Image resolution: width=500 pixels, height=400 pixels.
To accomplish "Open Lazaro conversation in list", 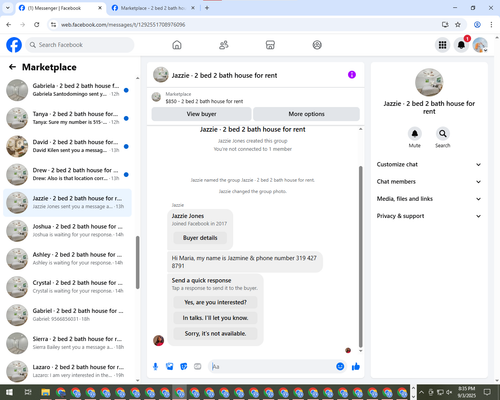I will pyautogui.click(x=67, y=371).
